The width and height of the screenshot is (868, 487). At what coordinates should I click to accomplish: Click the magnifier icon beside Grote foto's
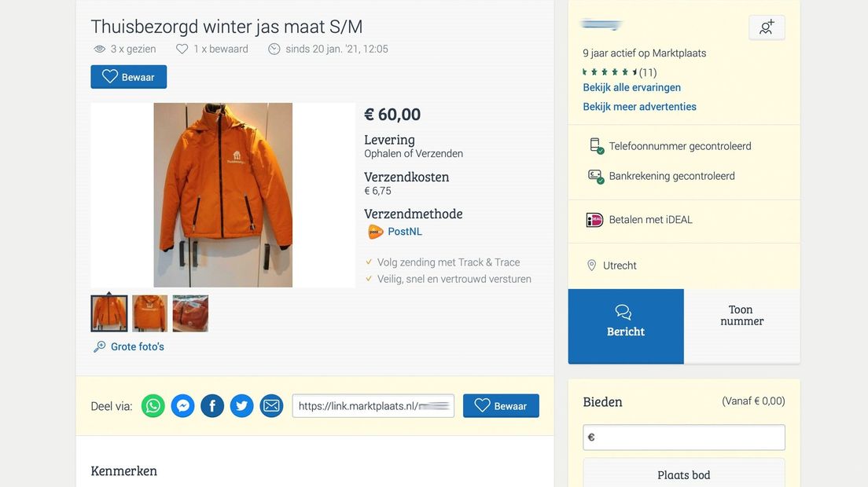click(x=100, y=346)
